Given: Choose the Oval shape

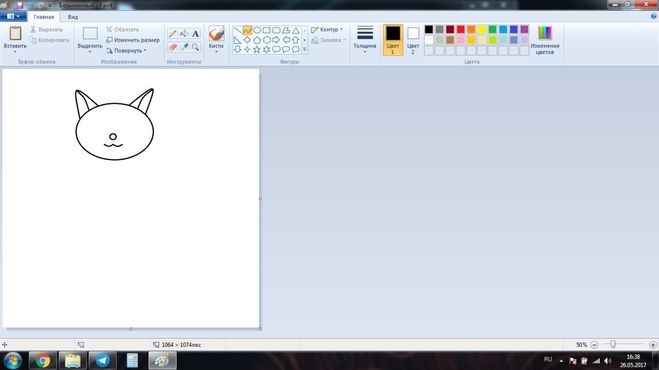Looking at the screenshot, I should (x=257, y=30).
